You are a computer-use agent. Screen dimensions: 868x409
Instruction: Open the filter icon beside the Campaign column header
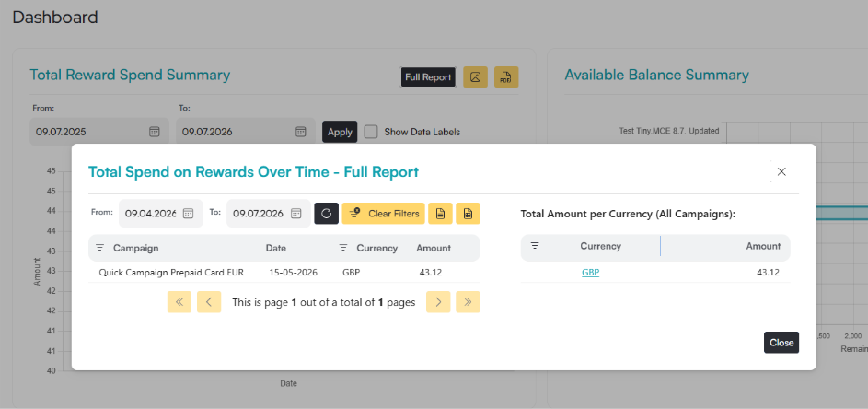click(100, 248)
